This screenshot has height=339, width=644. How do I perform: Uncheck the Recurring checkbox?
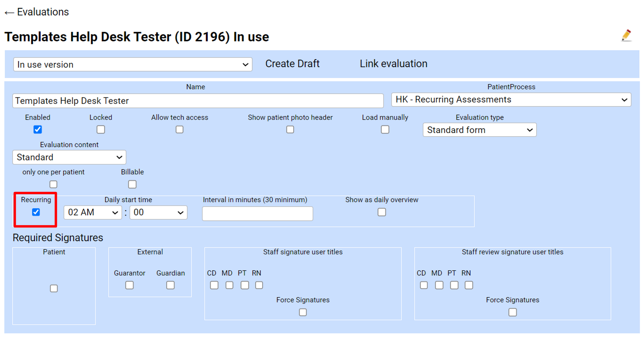tap(36, 212)
